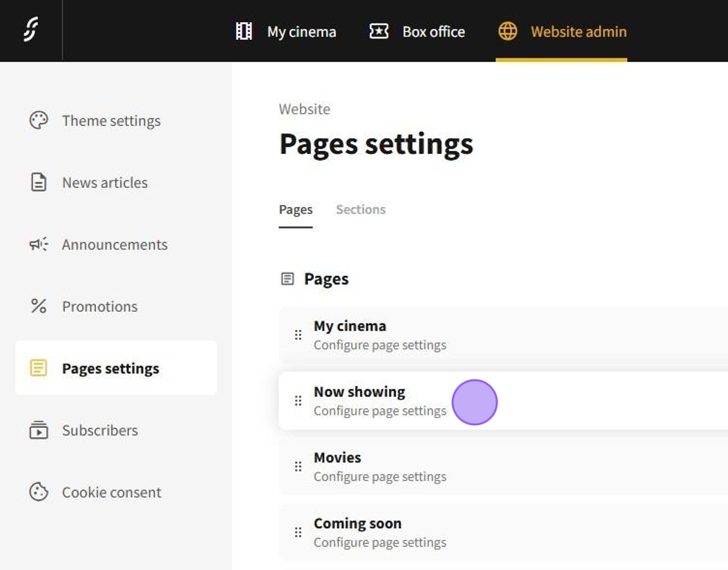Go to My cinema in top navigation
Image resolution: width=728 pixels, height=570 pixels.
301,32
